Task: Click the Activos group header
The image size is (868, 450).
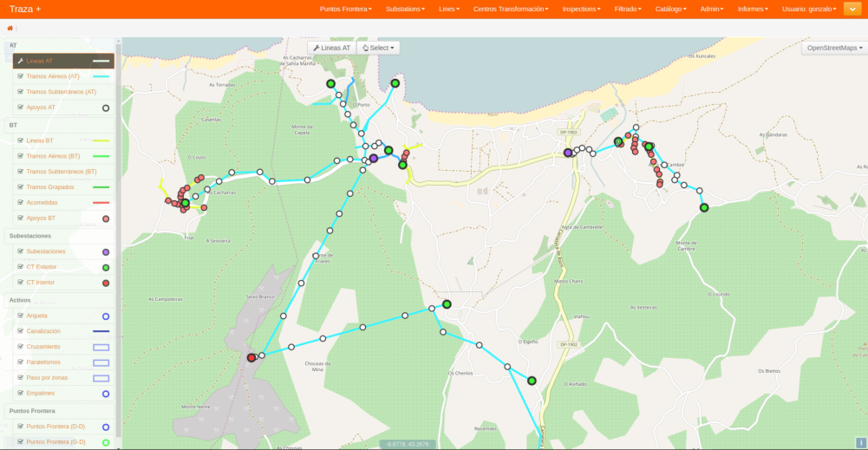Action: [x=59, y=300]
